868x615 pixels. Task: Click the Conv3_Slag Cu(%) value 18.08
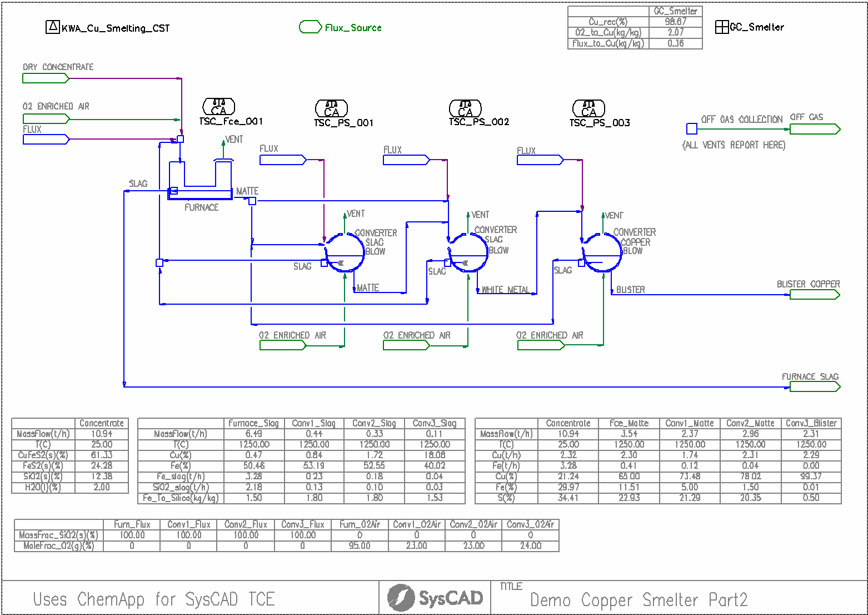435,455
